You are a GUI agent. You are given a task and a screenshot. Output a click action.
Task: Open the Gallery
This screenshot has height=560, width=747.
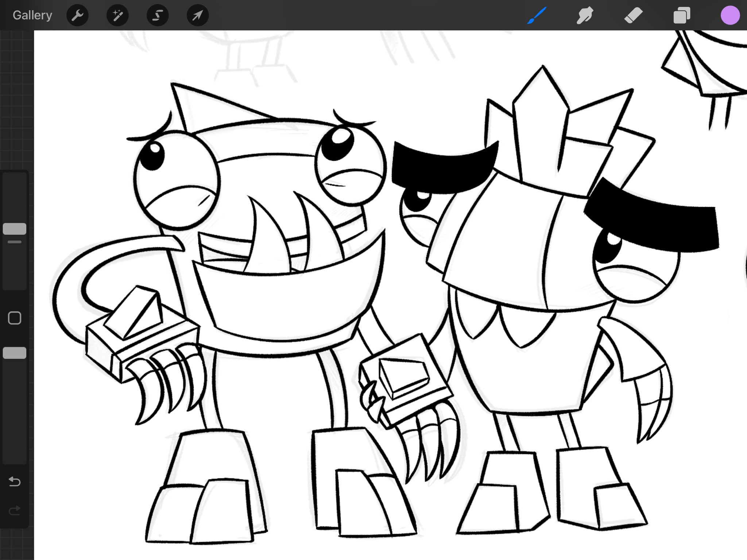(32, 15)
